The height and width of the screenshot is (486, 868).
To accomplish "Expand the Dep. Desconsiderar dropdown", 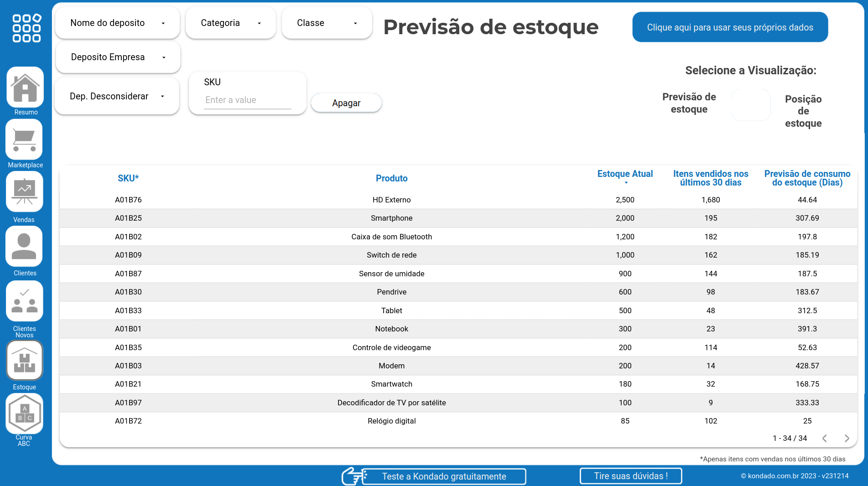I will point(117,97).
